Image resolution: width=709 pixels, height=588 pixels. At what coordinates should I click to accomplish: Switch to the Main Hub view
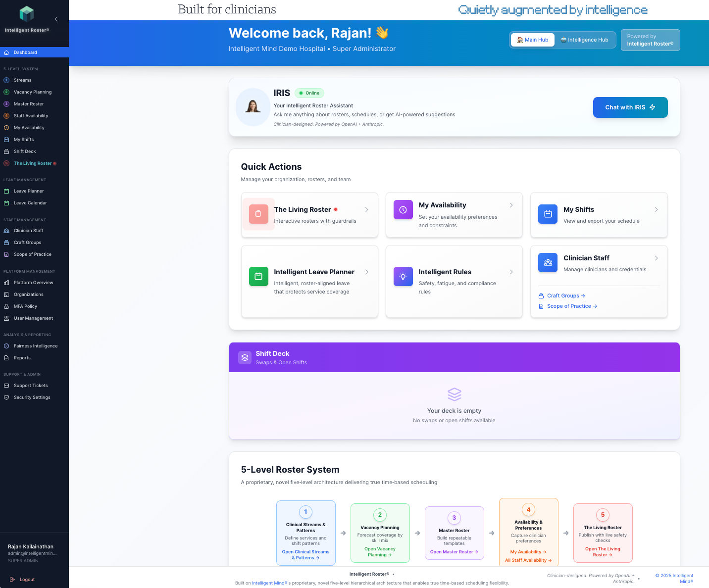[533, 40]
